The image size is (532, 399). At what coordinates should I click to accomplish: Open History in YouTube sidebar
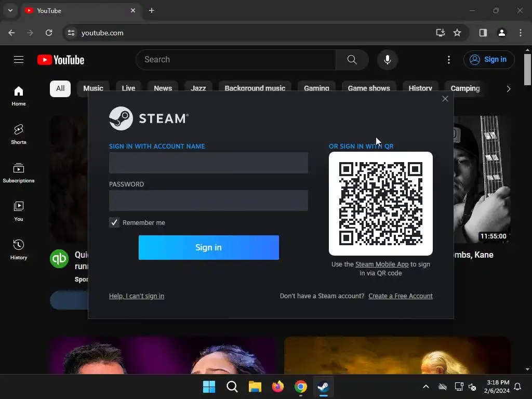click(19, 249)
